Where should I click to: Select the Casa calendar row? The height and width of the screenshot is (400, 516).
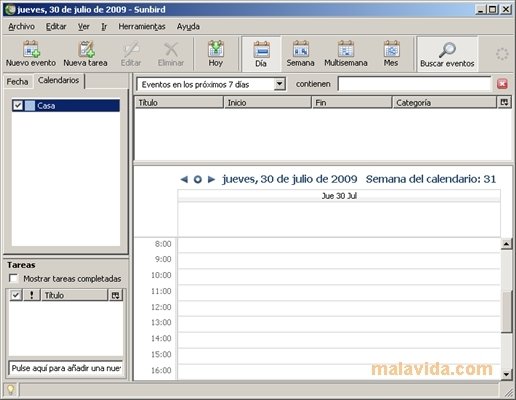(66, 106)
